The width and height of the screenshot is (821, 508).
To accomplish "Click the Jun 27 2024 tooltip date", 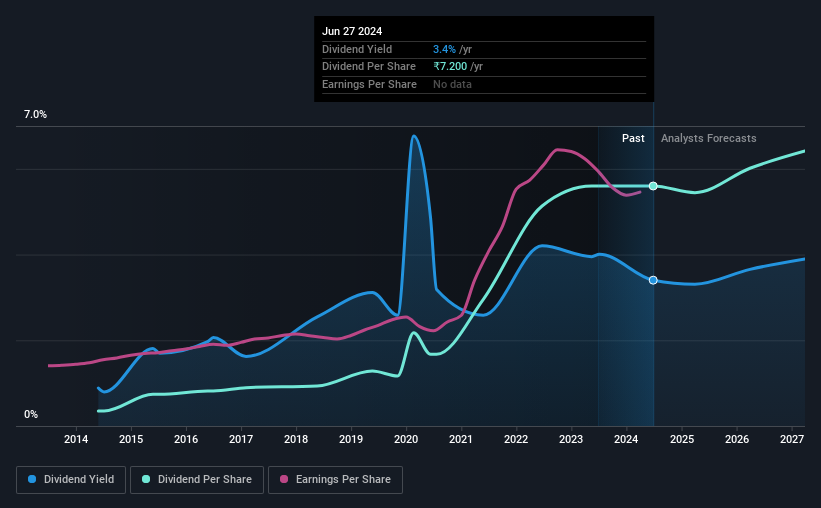I will (352, 31).
